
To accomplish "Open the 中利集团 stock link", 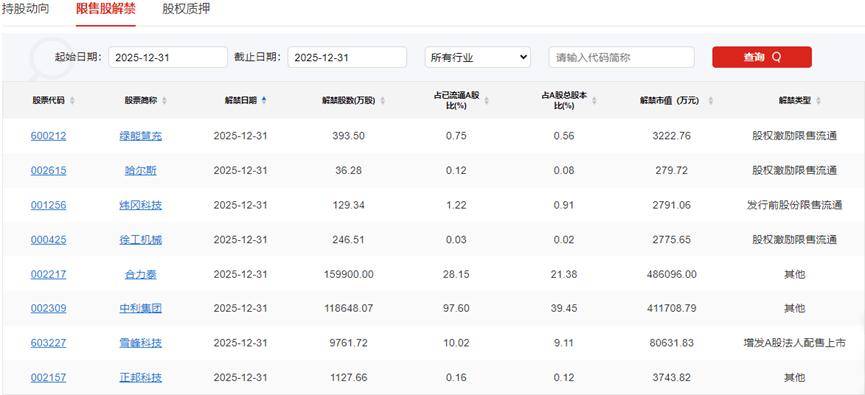I will tap(141, 308).
